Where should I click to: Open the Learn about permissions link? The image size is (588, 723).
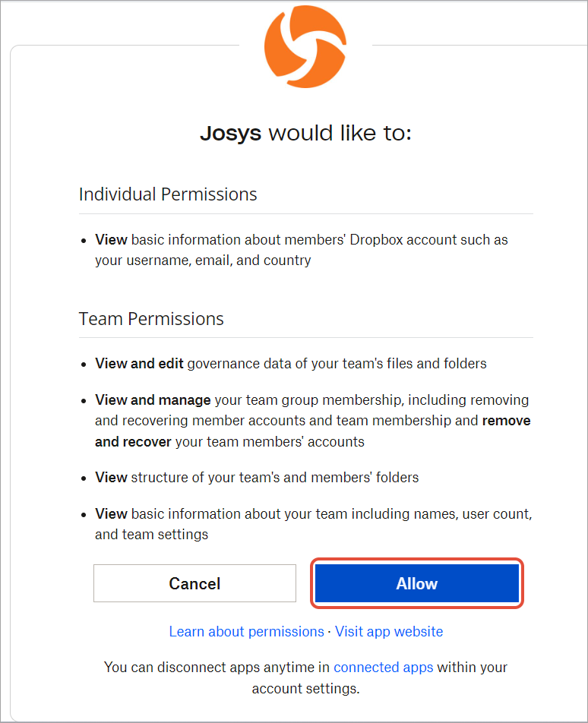tap(246, 631)
